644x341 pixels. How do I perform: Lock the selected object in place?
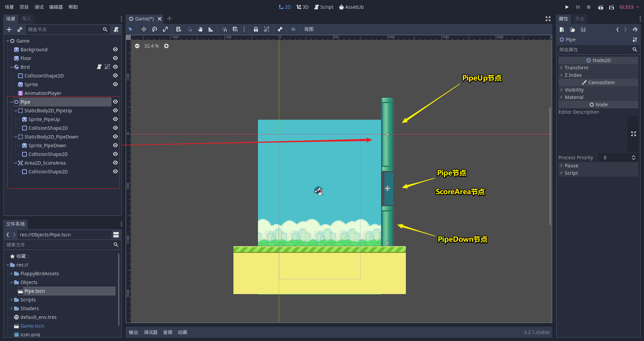pyautogui.click(x=256, y=30)
